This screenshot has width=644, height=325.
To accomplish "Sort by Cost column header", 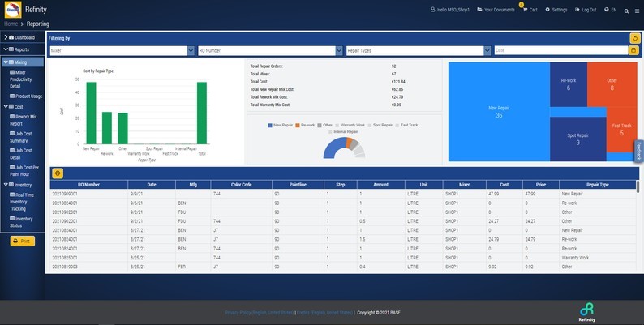I will pos(504,185).
